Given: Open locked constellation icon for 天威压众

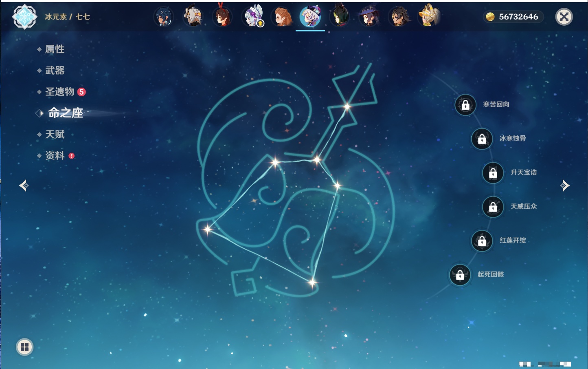Looking at the screenshot, I should (493, 207).
